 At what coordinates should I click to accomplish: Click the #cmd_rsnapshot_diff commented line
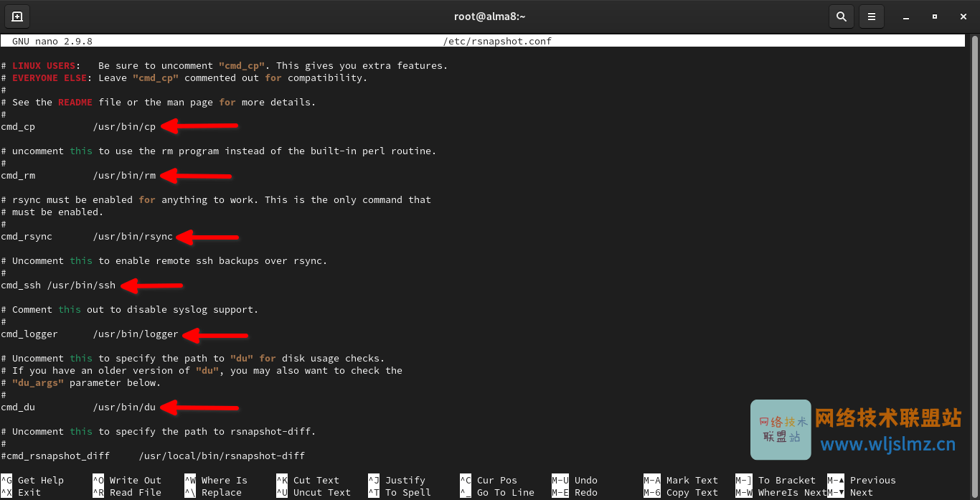[x=153, y=456]
